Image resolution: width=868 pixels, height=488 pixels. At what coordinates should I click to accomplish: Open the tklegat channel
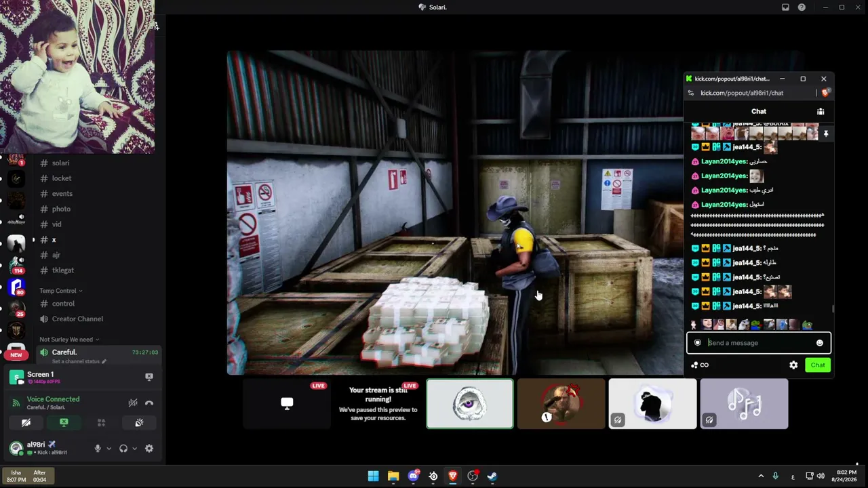tap(62, 270)
